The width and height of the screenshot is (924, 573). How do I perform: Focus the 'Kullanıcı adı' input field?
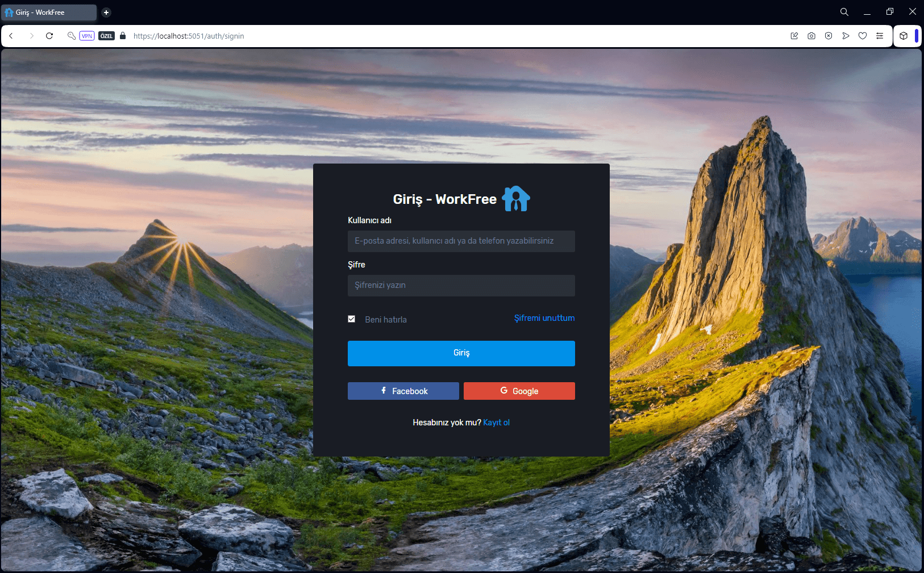pyautogui.click(x=461, y=241)
